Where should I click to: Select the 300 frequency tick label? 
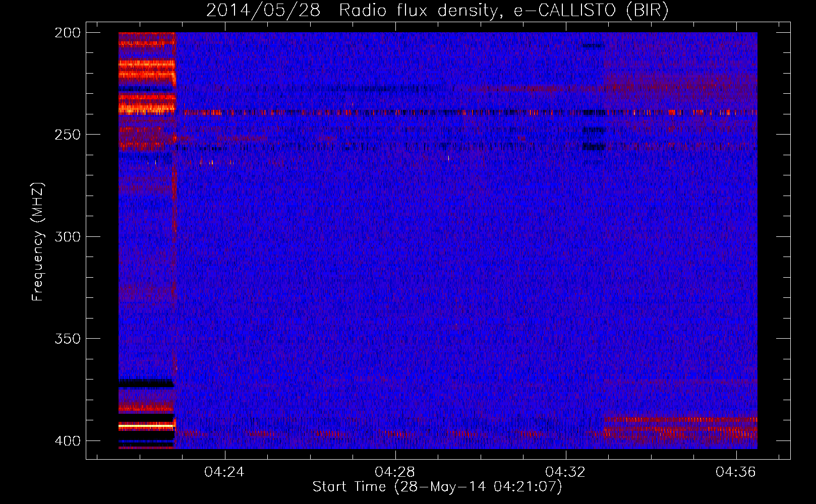tap(68, 237)
